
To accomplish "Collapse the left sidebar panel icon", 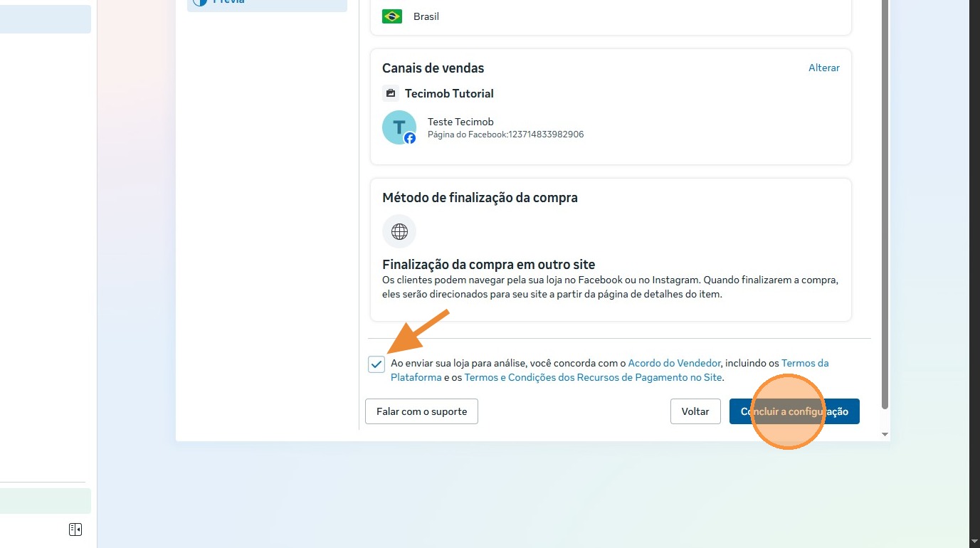I will click(75, 529).
